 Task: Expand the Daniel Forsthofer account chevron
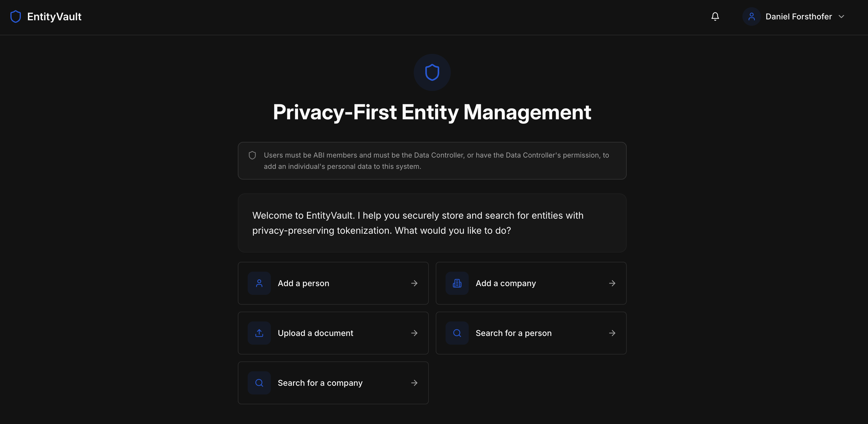[x=841, y=17]
